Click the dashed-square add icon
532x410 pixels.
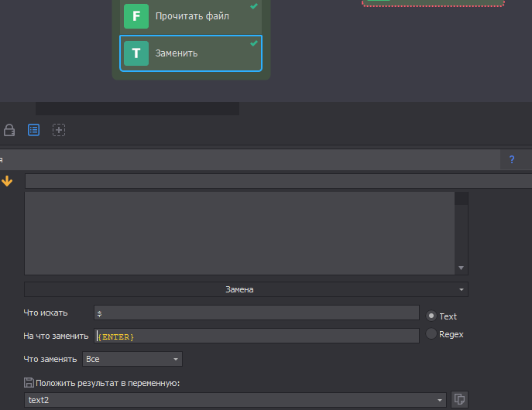point(59,130)
